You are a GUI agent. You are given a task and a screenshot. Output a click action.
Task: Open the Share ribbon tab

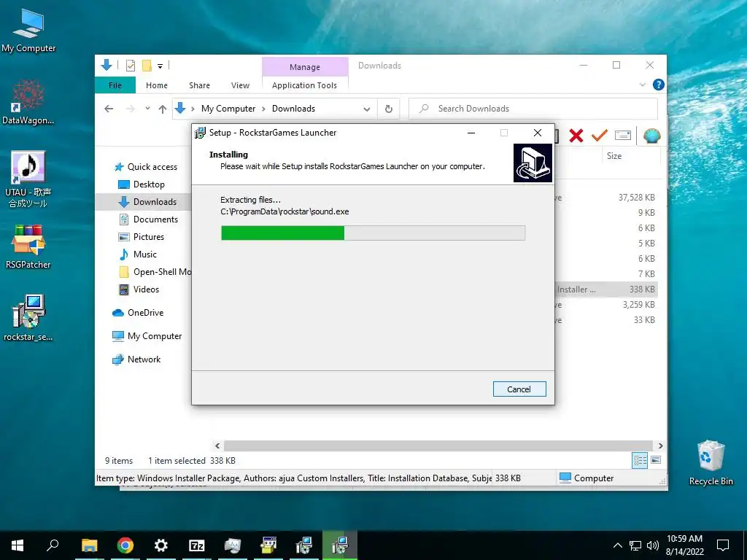coord(199,85)
